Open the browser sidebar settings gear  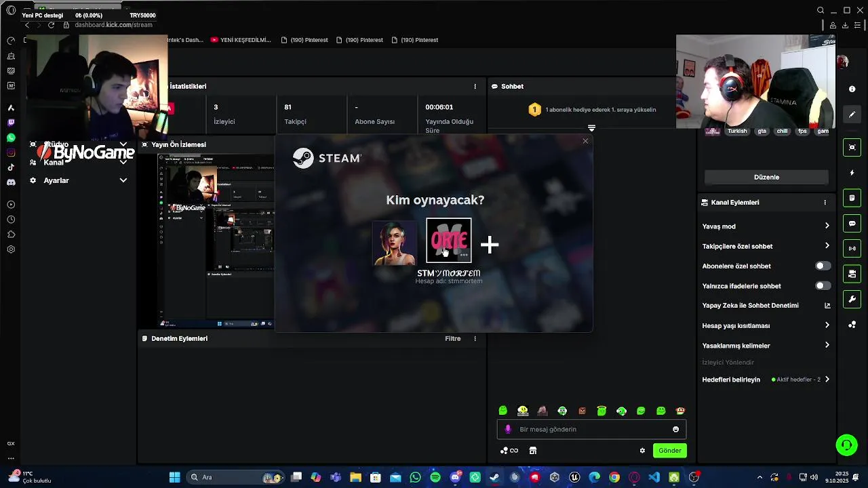coord(11,249)
